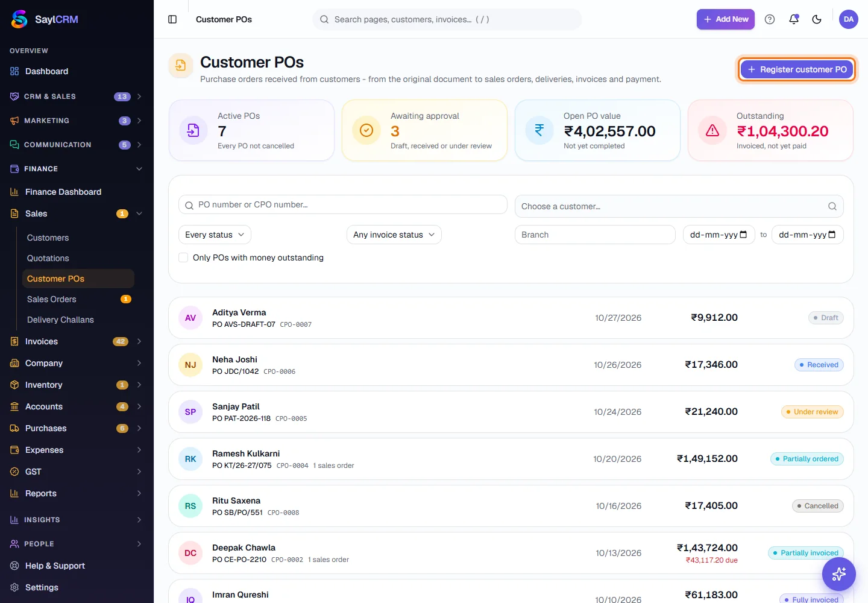868x603 pixels.
Task: Collapse the Finance section
Action: pyautogui.click(x=77, y=169)
